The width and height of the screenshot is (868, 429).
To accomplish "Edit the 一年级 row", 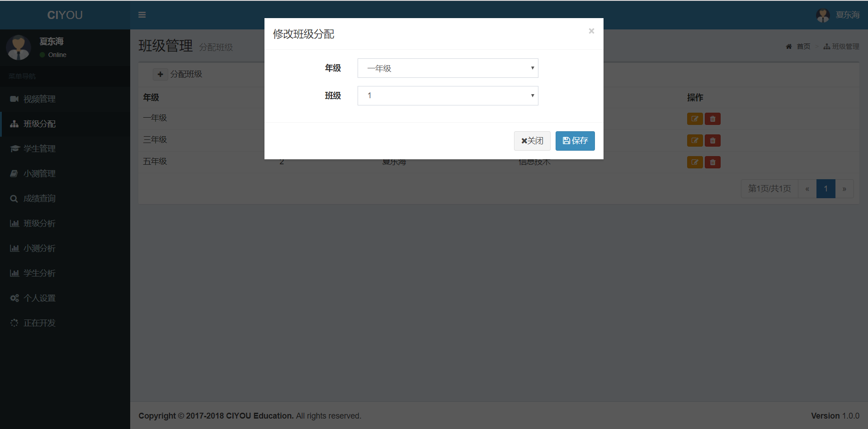I will [x=695, y=119].
